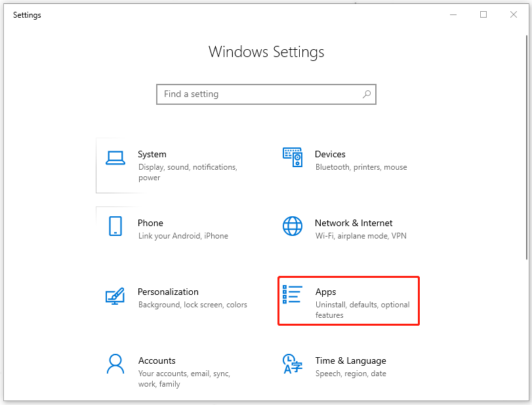Open Apps uninstall and defaults description
Screen dimensions: 532x405
[362, 309]
